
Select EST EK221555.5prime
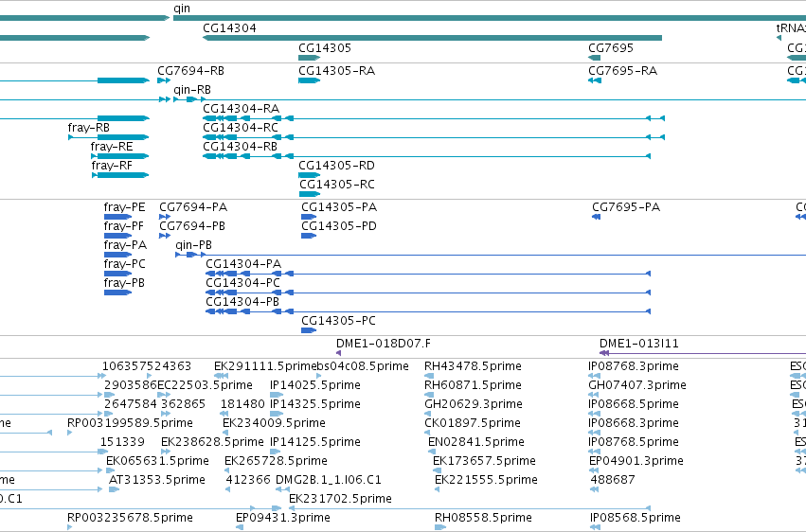pos(486,481)
